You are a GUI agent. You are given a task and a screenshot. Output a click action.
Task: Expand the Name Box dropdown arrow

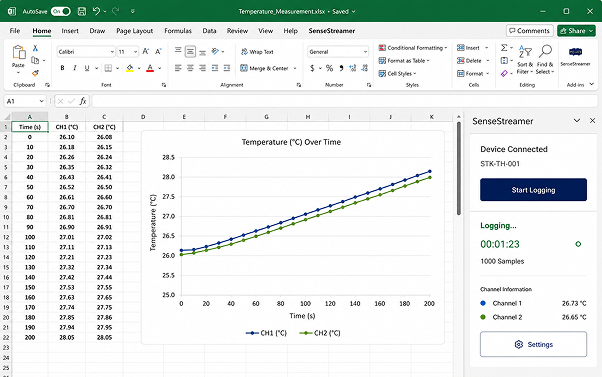(x=41, y=101)
